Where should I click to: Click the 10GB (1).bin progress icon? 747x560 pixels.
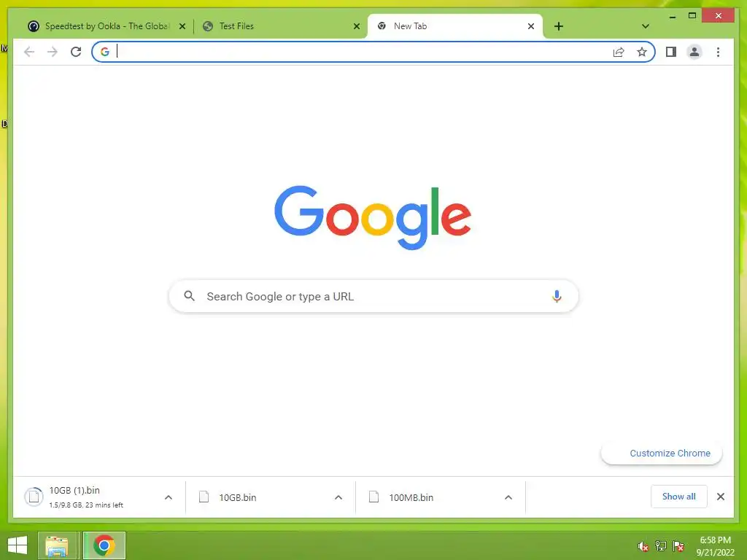[x=34, y=497]
